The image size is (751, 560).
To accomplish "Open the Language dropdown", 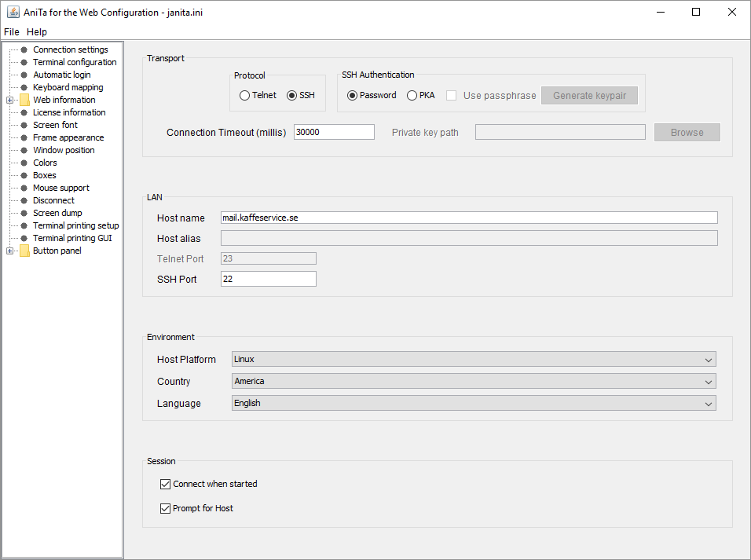I will click(x=474, y=404).
